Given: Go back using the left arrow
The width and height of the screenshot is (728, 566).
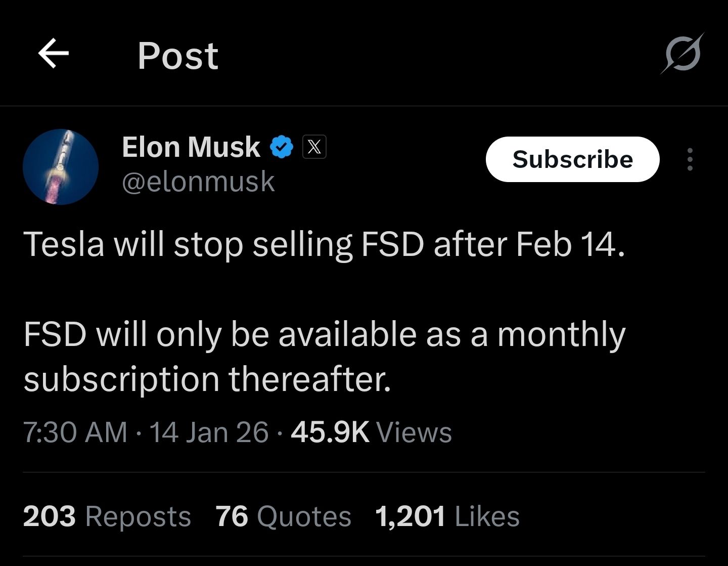Looking at the screenshot, I should tap(54, 54).
